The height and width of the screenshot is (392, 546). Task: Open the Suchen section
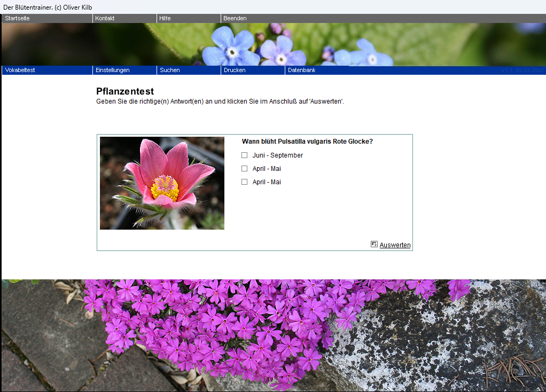(x=170, y=70)
